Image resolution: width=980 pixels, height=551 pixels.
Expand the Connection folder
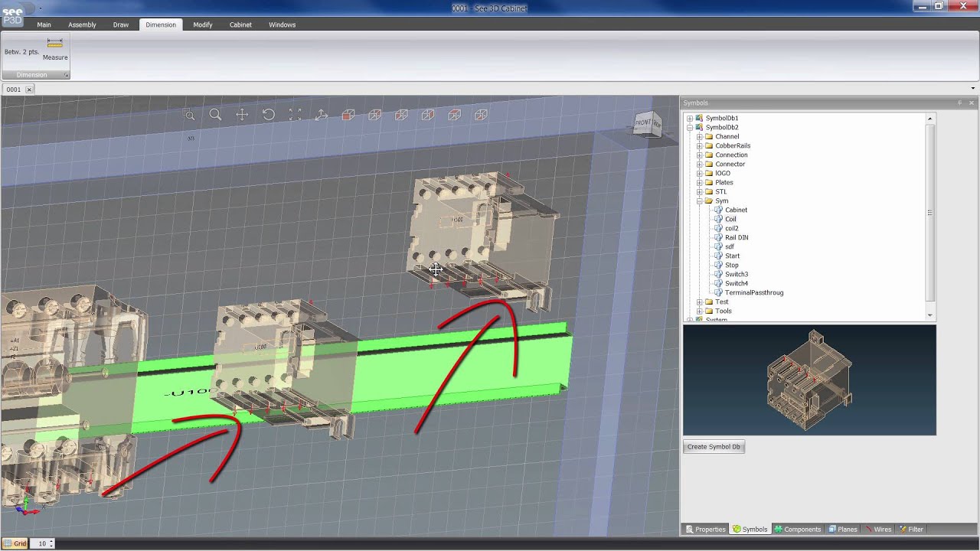pyautogui.click(x=699, y=155)
